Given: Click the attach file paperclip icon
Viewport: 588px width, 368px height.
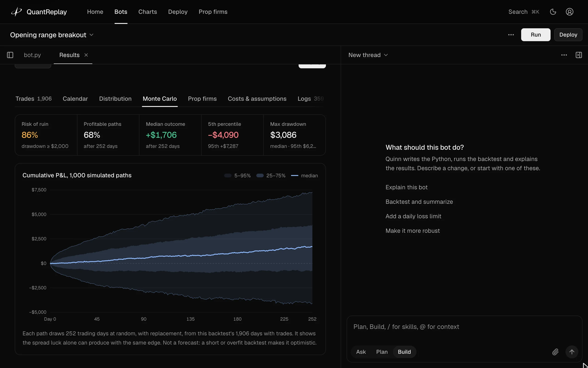Looking at the screenshot, I should pos(555,352).
